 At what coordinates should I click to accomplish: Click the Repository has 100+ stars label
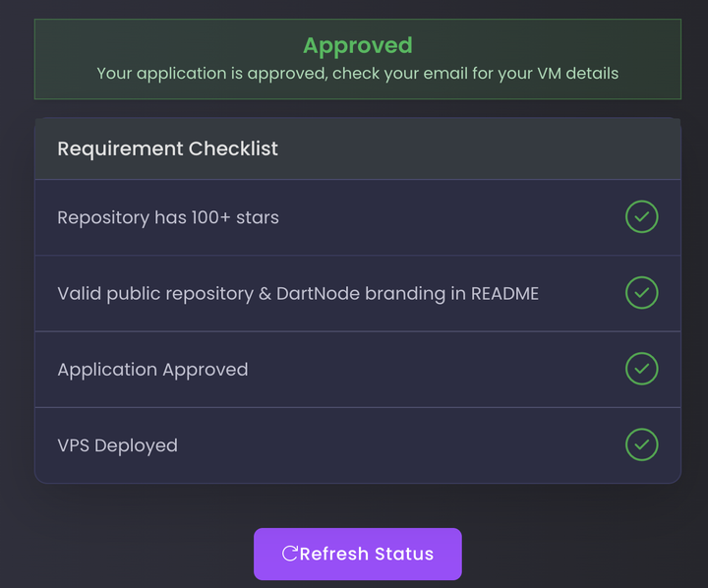click(168, 217)
